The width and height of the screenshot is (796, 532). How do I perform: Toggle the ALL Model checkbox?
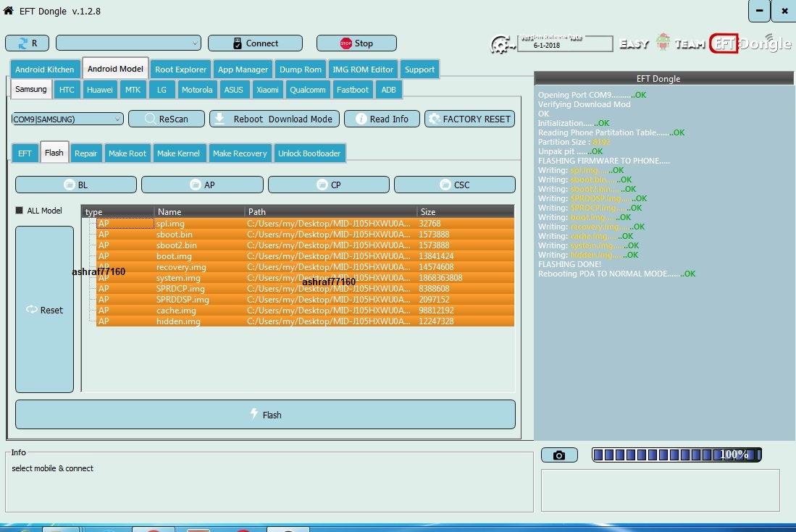pos(20,210)
